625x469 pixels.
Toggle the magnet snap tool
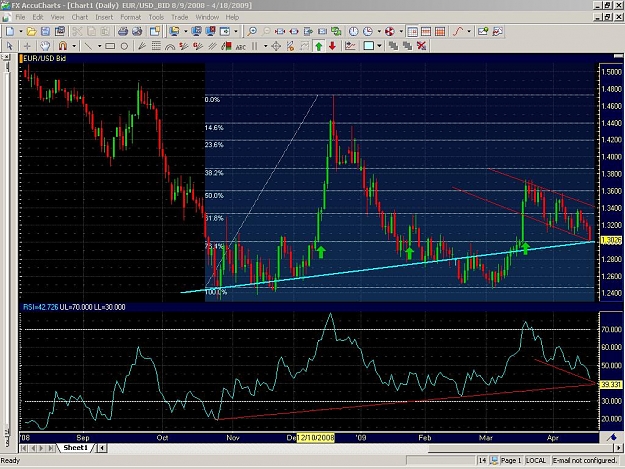pos(63,46)
